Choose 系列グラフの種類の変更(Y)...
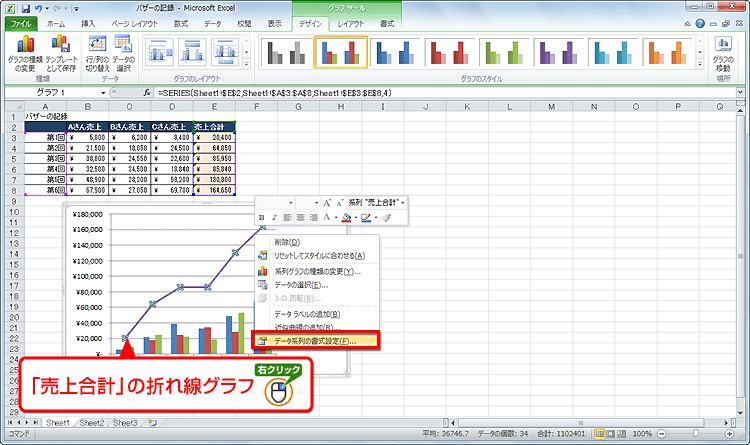Image resolution: width=750 pixels, height=445 pixels. (x=318, y=272)
